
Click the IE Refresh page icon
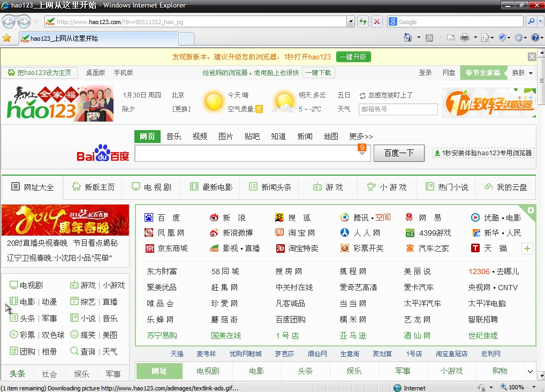364,22
